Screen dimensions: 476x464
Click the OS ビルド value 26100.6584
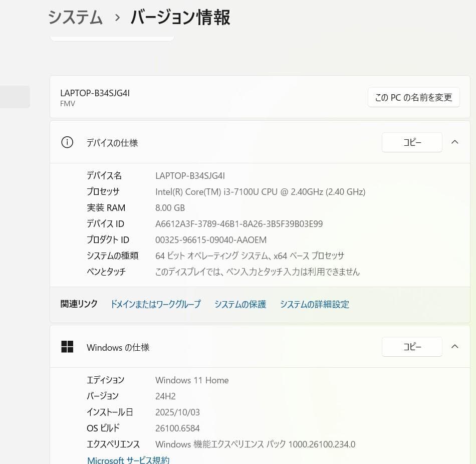[x=177, y=428]
